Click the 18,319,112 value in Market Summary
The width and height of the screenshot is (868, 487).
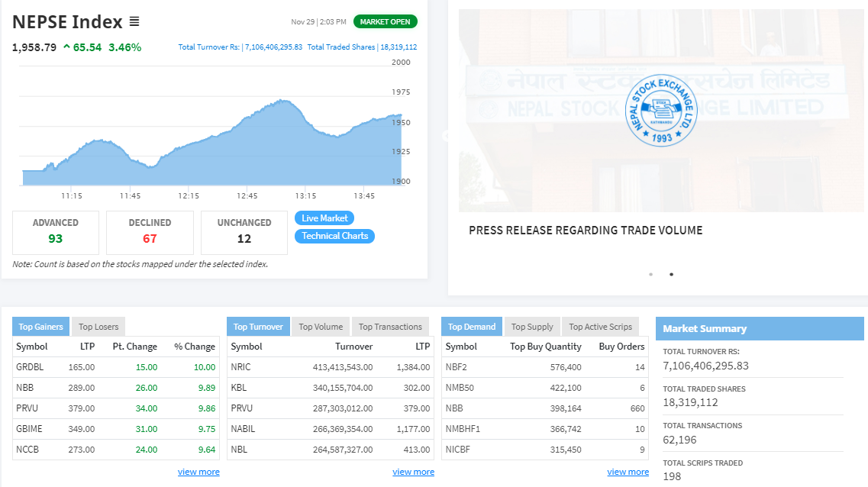click(690, 402)
